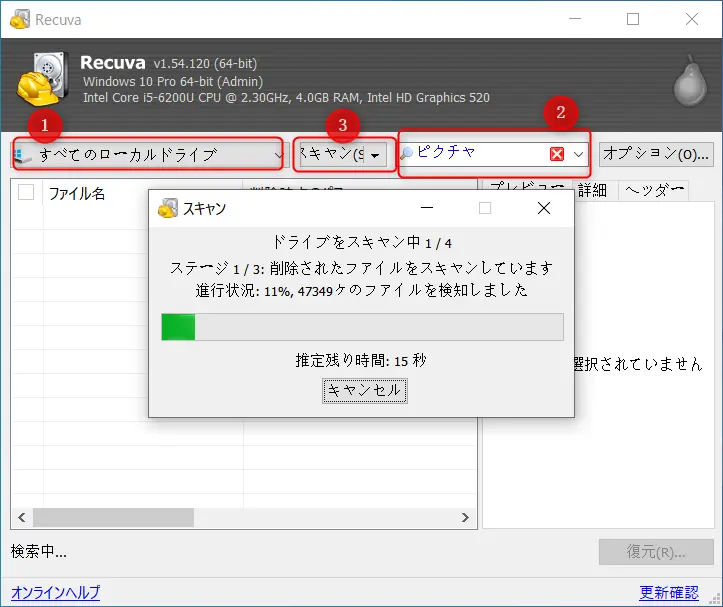Open the すべてのローカルドライブ drive dropdown
This screenshot has height=607, width=723.
point(148,155)
